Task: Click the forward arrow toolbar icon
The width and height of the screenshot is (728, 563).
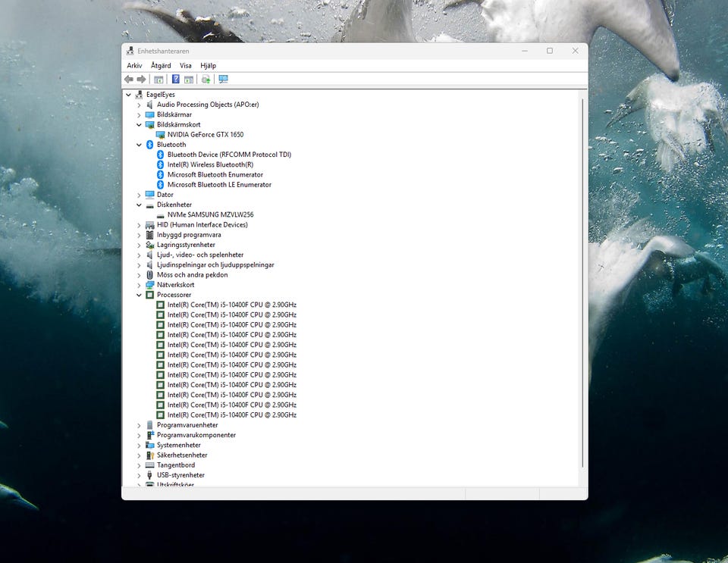Action: point(141,80)
